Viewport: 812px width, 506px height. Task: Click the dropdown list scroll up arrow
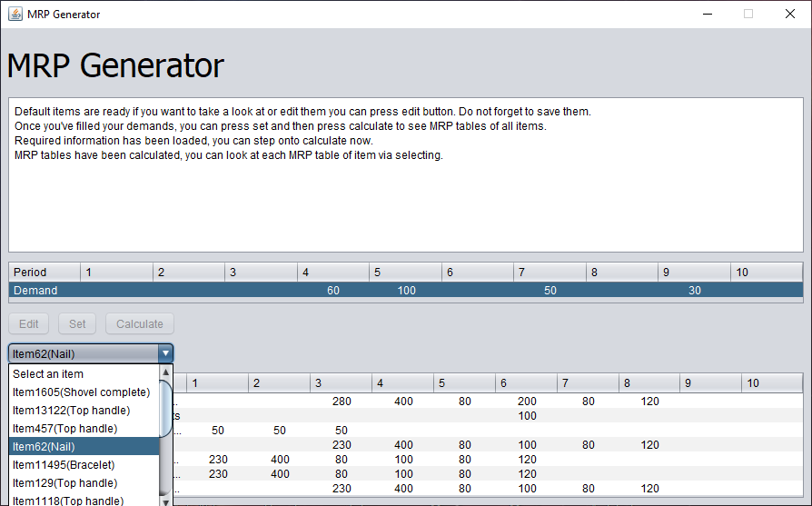165,372
